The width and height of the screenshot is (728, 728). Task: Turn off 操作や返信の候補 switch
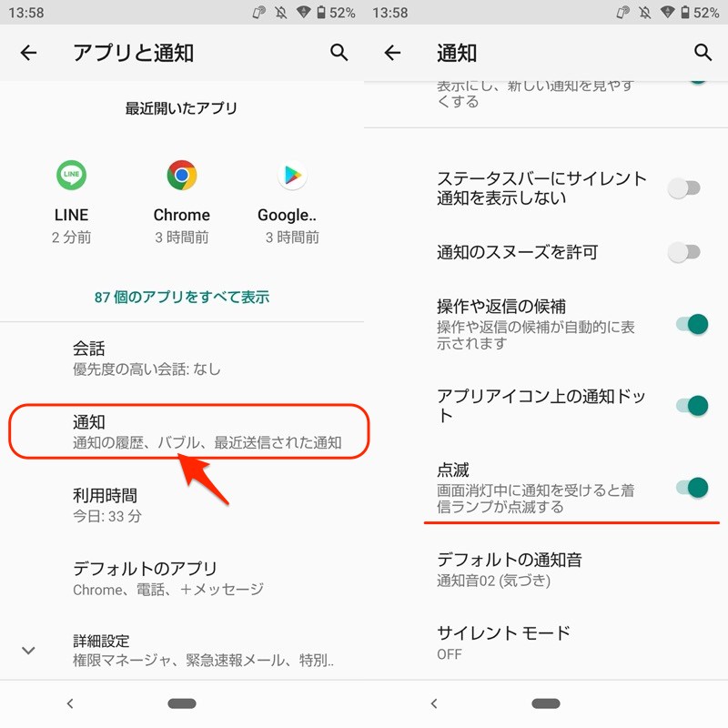tap(692, 324)
